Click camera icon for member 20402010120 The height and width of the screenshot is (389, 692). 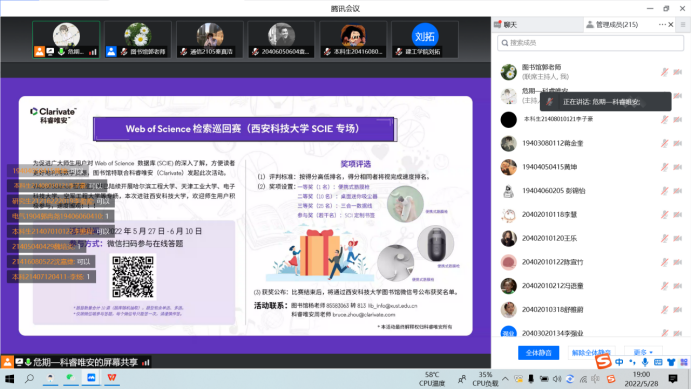click(x=678, y=238)
